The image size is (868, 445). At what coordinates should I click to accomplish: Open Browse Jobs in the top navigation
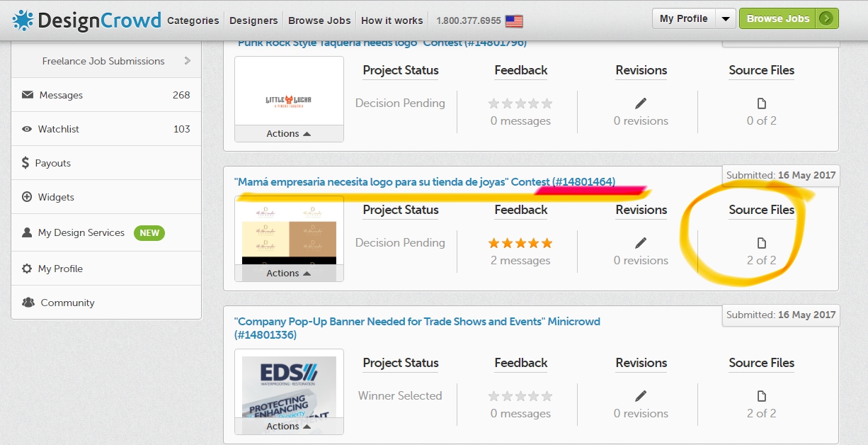320,21
